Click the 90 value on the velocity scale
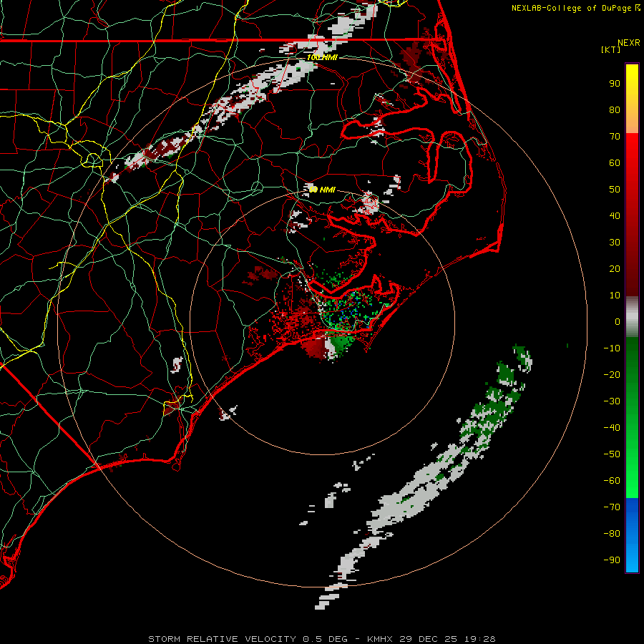This screenshot has width=644, height=644. click(x=615, y=84)
